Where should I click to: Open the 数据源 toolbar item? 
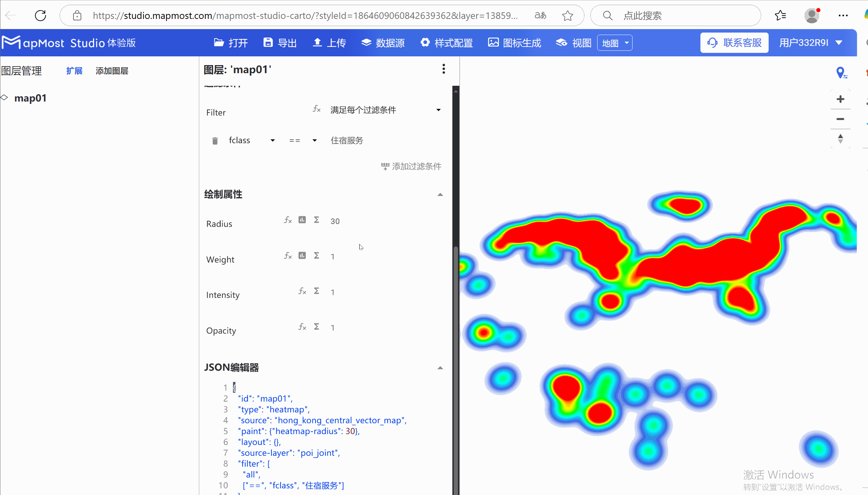coord(383,42)
